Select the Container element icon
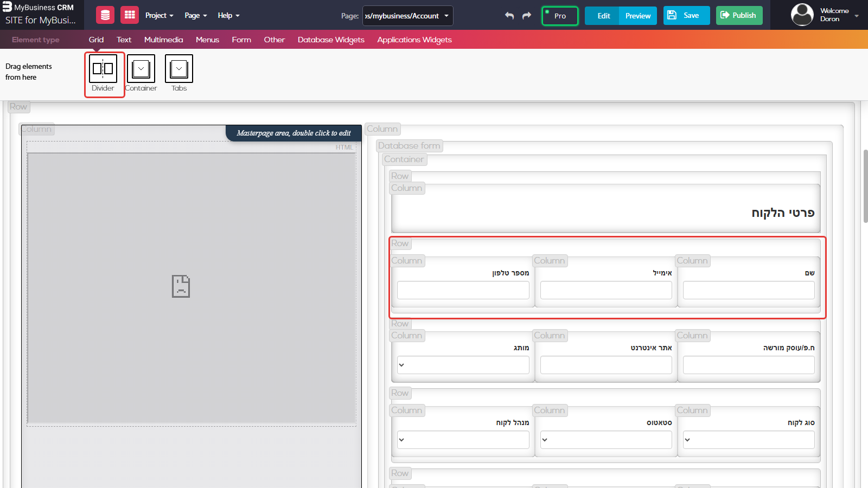The image size is (868, 488). coord(141,69)
